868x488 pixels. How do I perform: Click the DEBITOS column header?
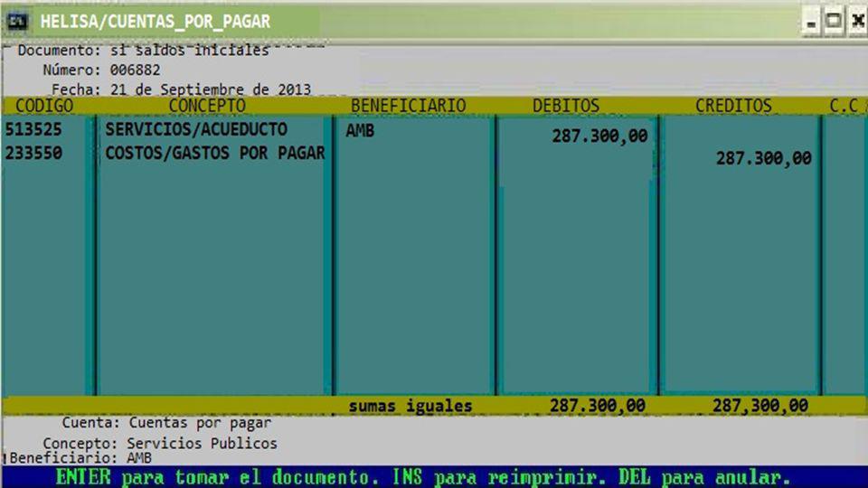(566, 106)
